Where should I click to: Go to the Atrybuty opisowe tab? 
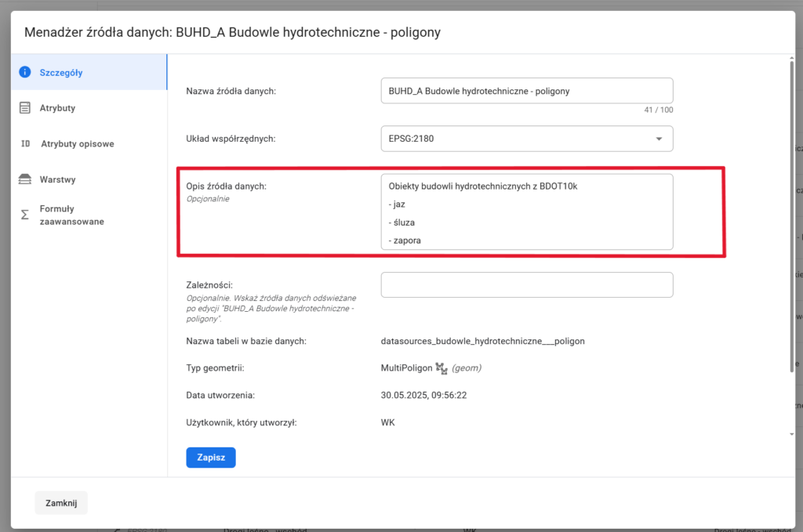tap(77, 144)
